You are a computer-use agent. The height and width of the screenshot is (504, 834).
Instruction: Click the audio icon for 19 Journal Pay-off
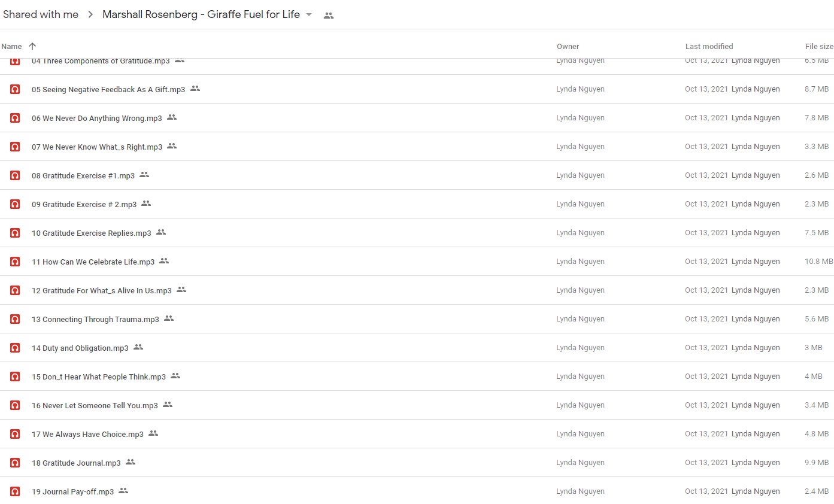tap(15, 491)
